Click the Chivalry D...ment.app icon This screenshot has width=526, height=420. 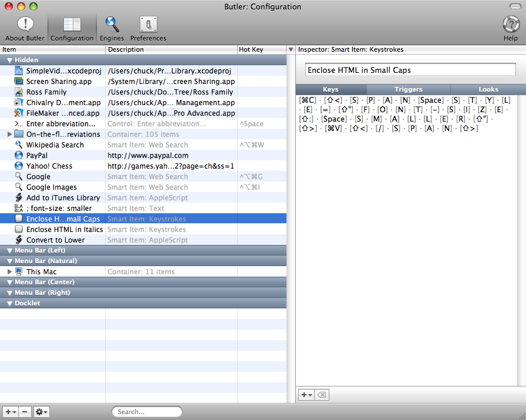[19, 102]
